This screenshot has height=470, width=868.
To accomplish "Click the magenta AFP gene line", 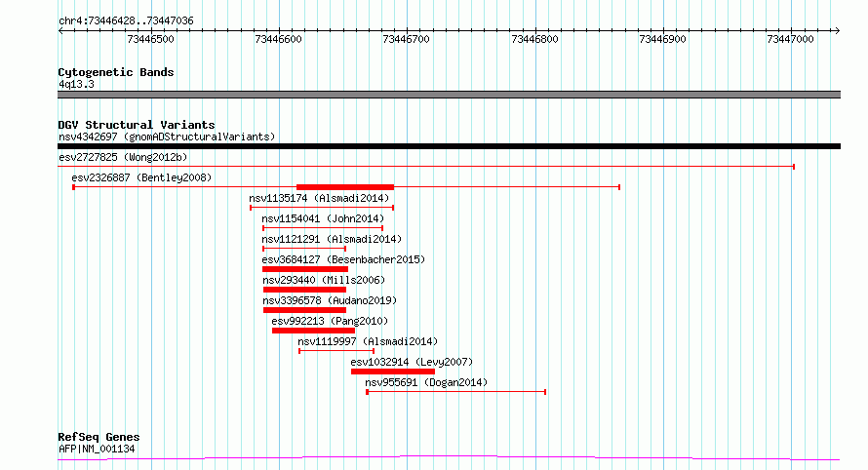I will coord(449,458).
